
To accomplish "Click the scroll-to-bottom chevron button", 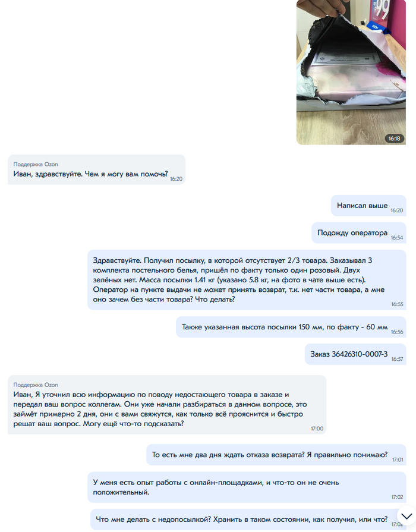I will click(406, 516).
